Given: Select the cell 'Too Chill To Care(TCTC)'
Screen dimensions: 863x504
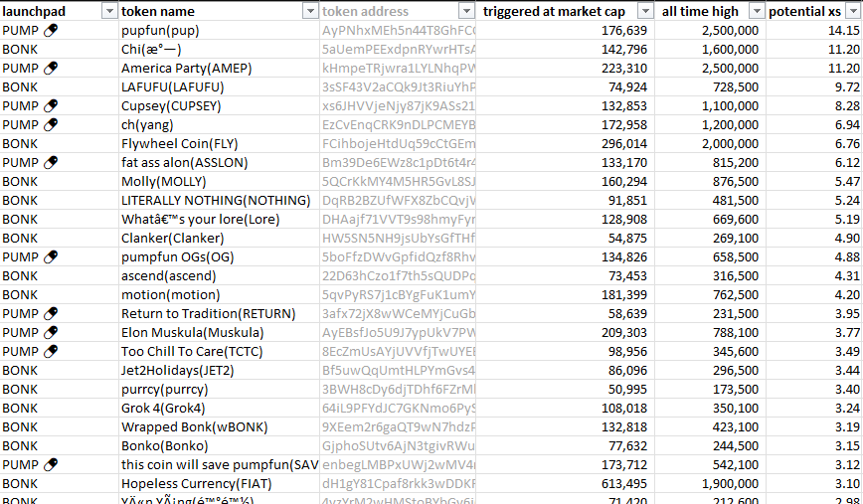Looking at the screenshot, I should (x=219, y=351).
